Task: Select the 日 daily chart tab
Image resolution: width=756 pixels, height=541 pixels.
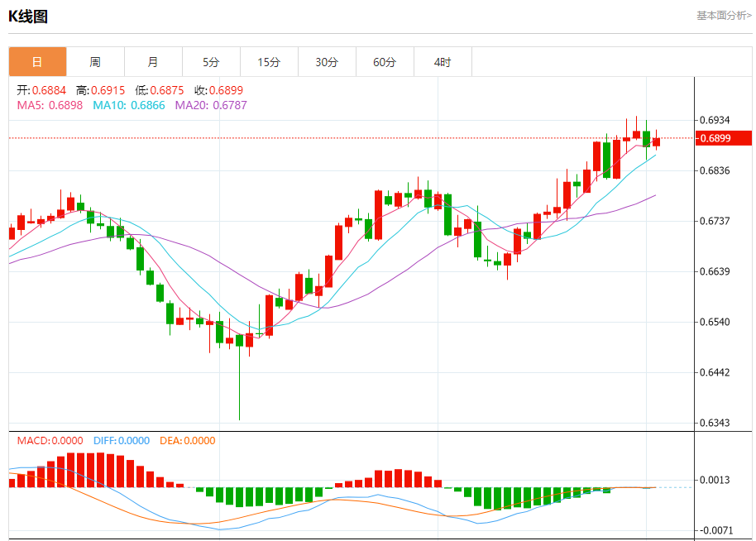Action: click(x=37, y=62)
